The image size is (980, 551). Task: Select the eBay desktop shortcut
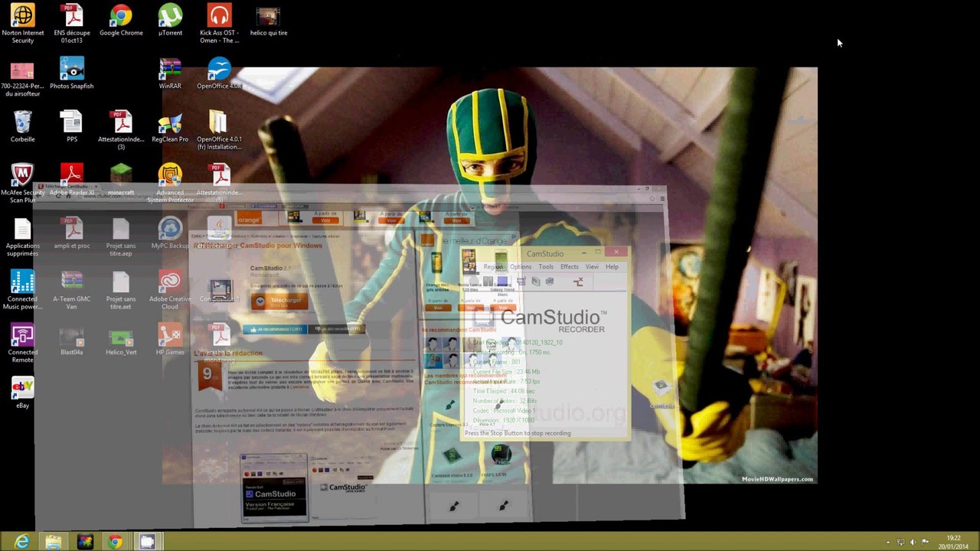23,393
